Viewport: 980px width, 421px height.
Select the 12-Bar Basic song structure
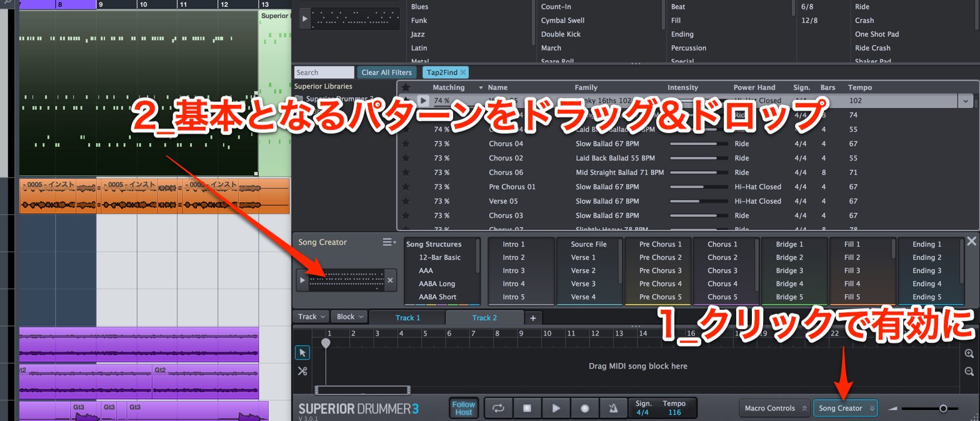(x=439, y=257)
